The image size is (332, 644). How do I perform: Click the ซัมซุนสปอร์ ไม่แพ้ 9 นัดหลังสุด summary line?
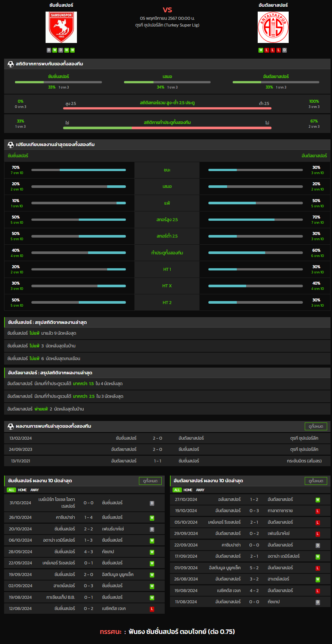(167, 333)
